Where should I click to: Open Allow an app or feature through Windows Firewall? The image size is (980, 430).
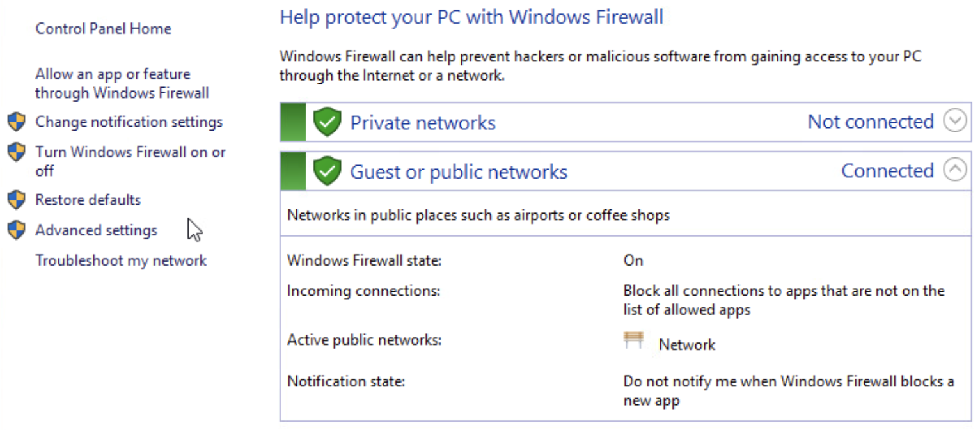pyautogui.click(x=122, y=83)
